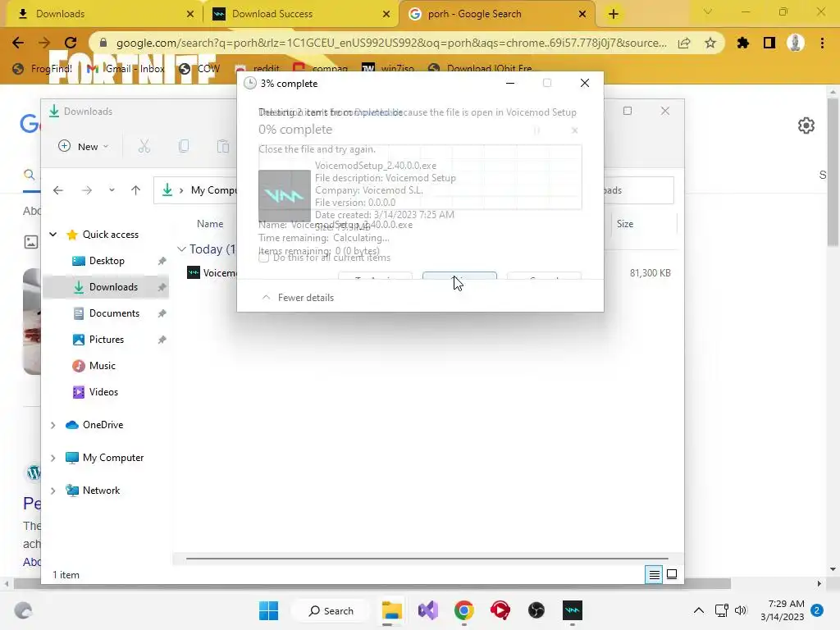Viewport: 840px width, 630px height.
Task: Click the Chrome forward arrow button
Action: [44, 43]
